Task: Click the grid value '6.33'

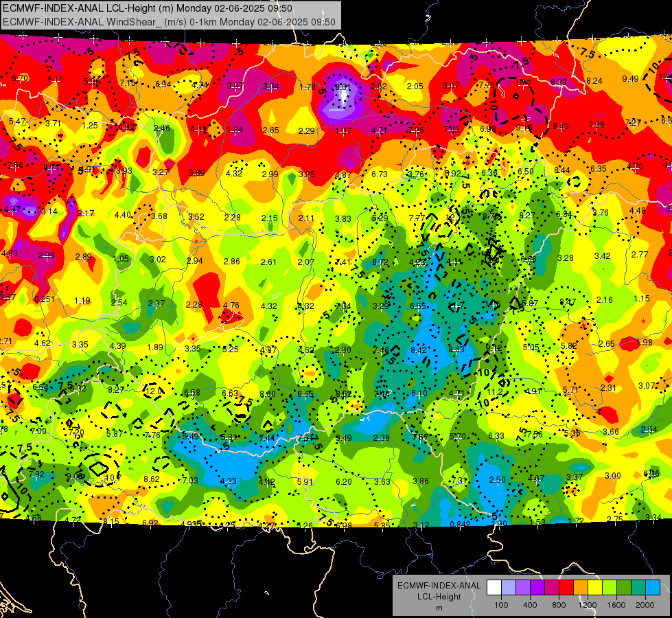Action: 496,436
